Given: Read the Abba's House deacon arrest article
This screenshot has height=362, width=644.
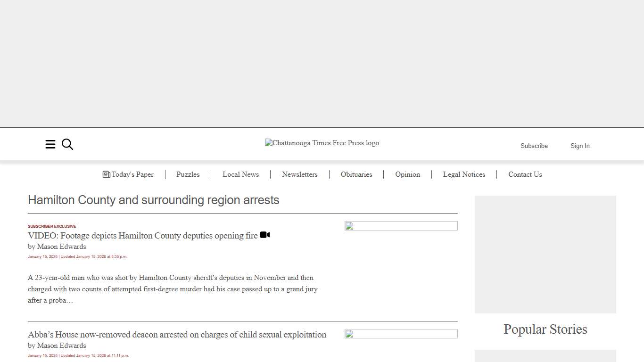Looking at the screenshot, I should point(177,334).
